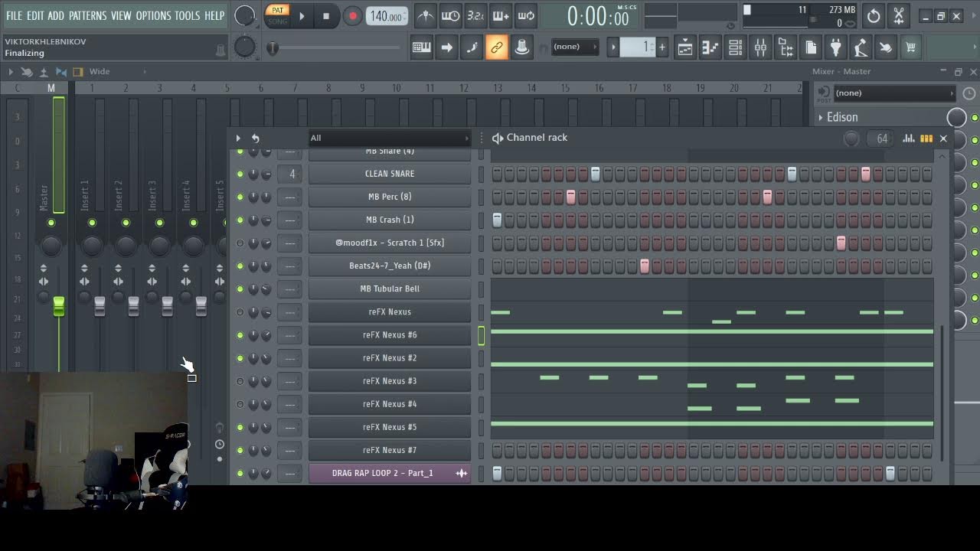980x551 pixels.
Task: Enable typing keyboard to piano
Action: [x=421, y=47]
